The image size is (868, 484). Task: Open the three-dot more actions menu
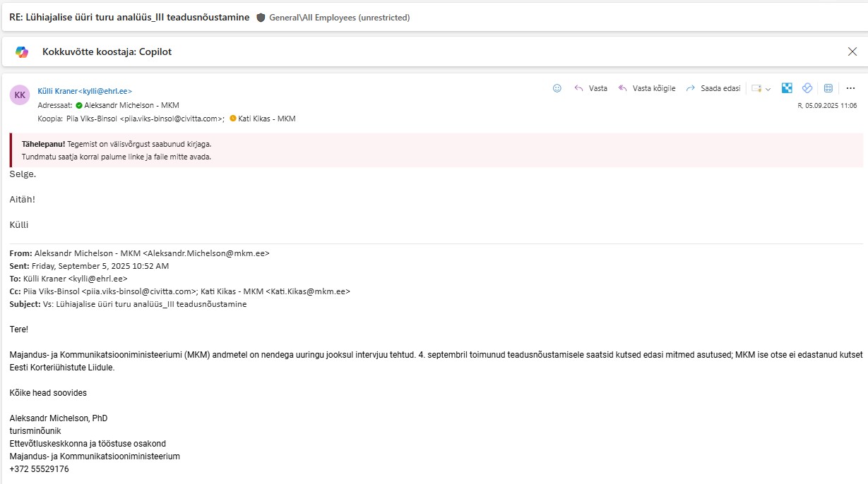pos(850,88)
